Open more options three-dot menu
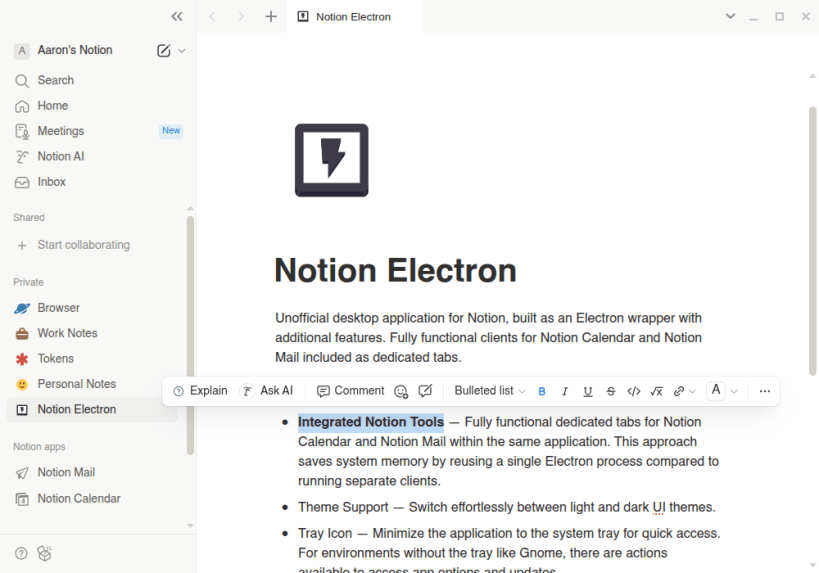The image size is (819, 573). point(765,391)
